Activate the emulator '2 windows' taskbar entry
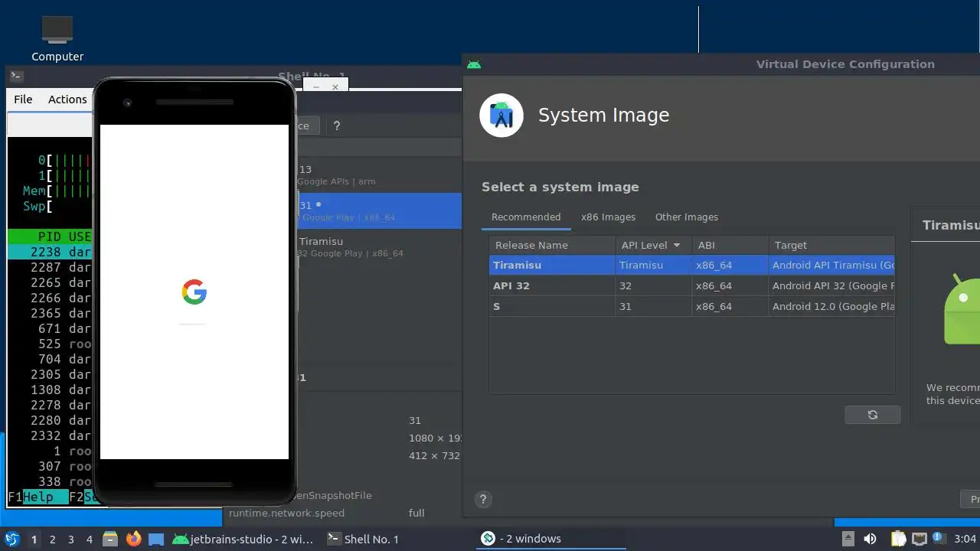980x551 pixels. (x=551, y=539)
